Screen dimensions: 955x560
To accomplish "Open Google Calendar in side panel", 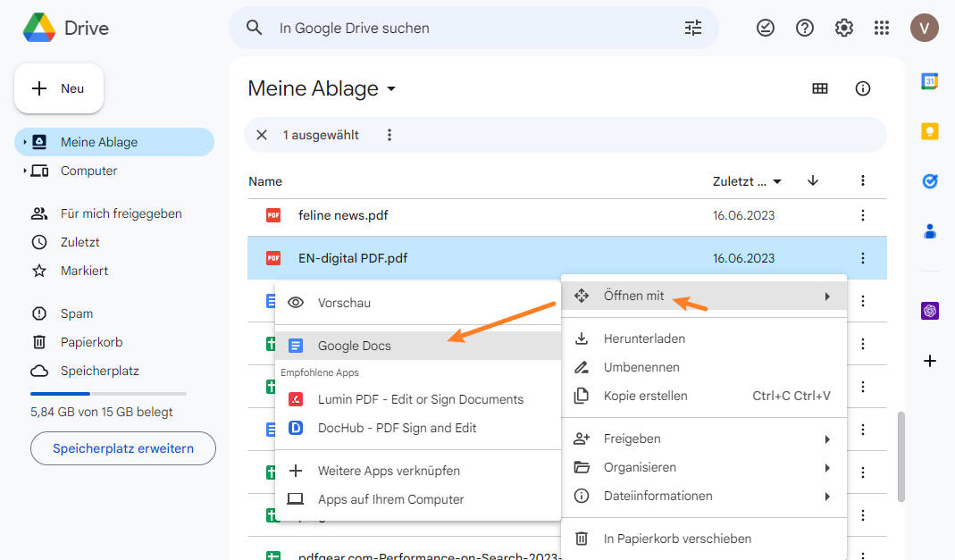I will coord(929,81).
